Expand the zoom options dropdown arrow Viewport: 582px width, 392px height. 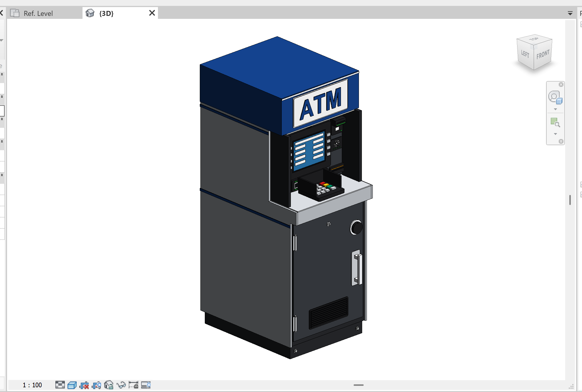[555, 134]
